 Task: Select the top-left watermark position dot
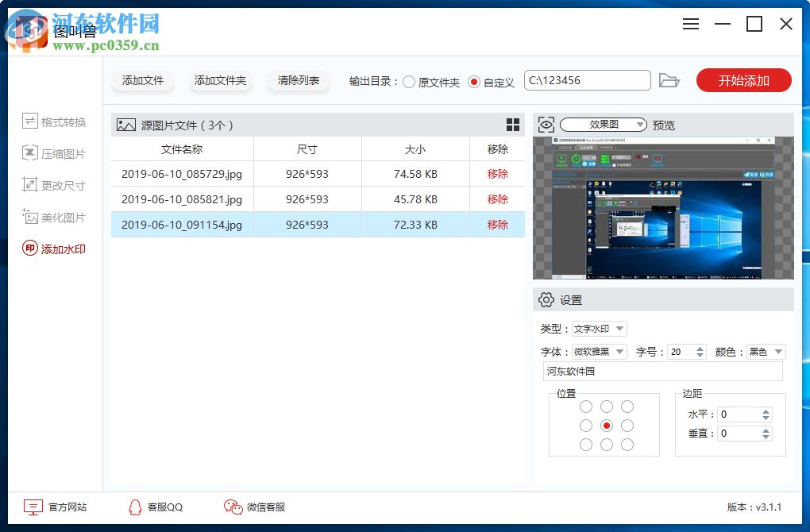pyautogui.click(x=585, y=407)
